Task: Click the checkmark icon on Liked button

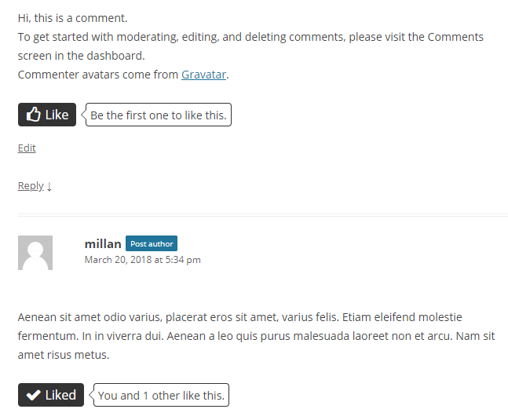Action: tap(34, 395)
